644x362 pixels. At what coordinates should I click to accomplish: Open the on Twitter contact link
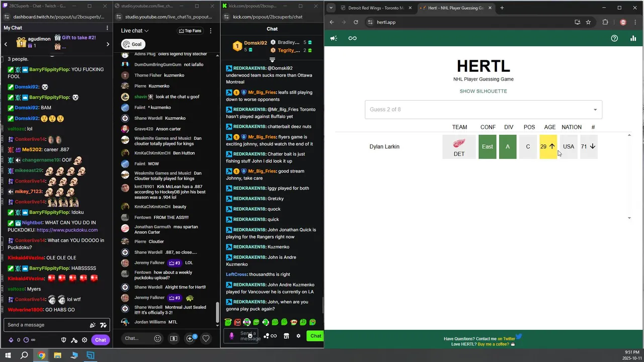(506, 339)
